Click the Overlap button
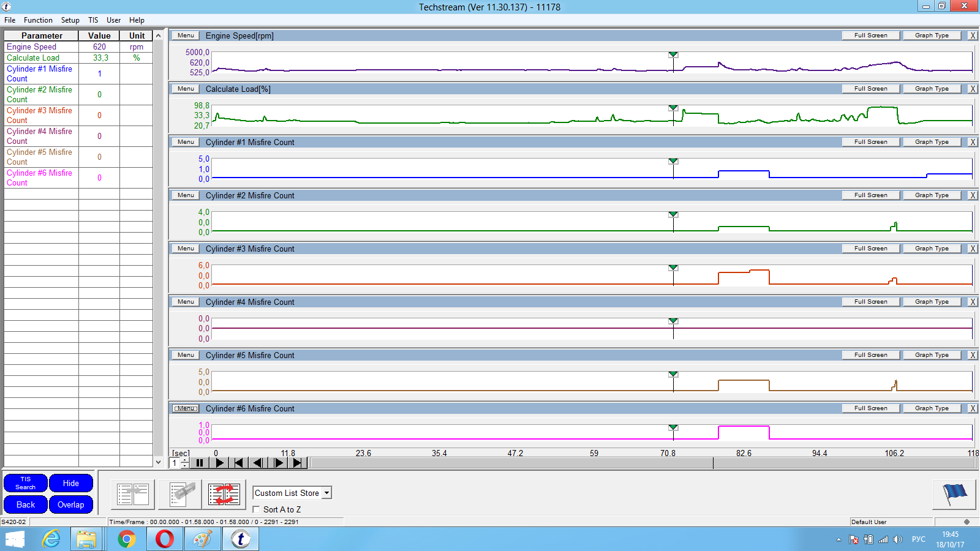 71,504
